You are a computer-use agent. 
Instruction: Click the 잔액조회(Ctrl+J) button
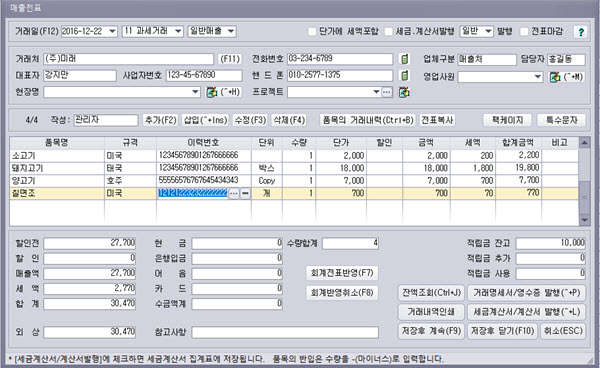[431, 293]
